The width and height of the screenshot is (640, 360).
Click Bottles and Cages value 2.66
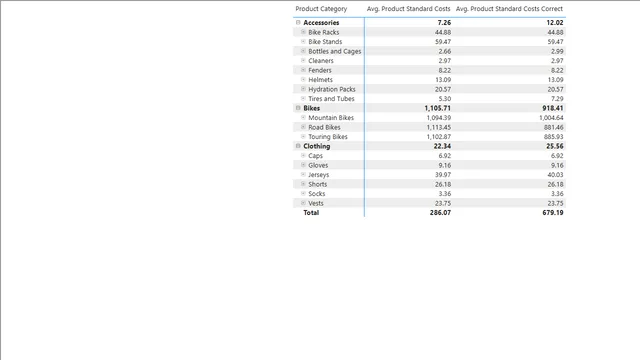point(445,51)
